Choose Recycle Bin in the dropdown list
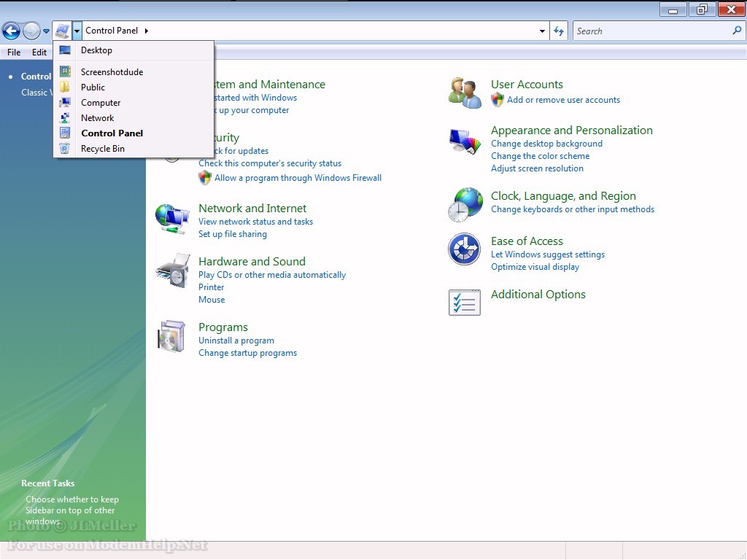 (102, 149)
